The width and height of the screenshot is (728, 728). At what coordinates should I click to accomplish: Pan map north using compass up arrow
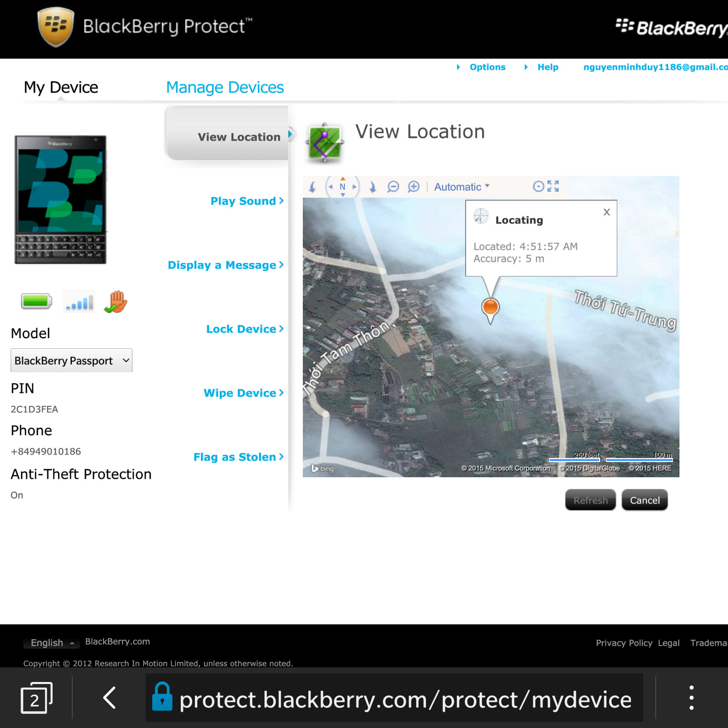point(343,178)
